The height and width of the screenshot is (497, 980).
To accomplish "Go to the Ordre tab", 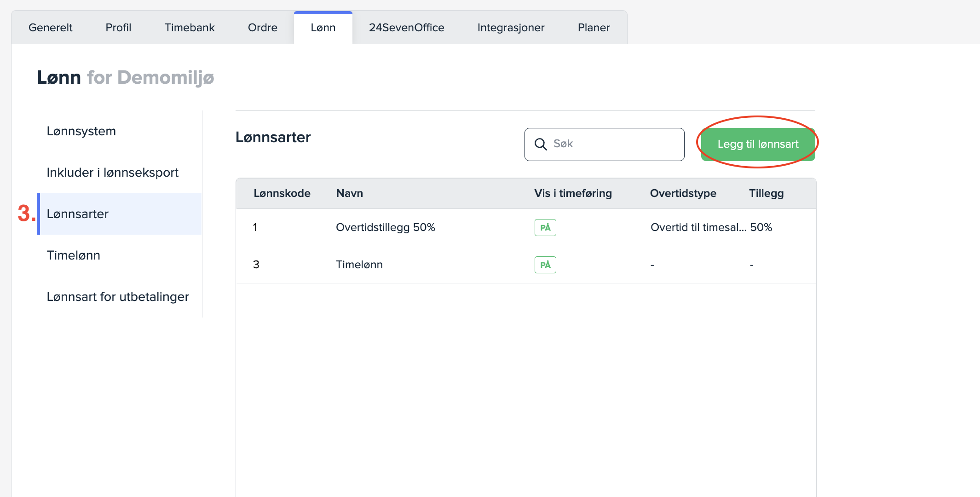I will click(262, 28).
